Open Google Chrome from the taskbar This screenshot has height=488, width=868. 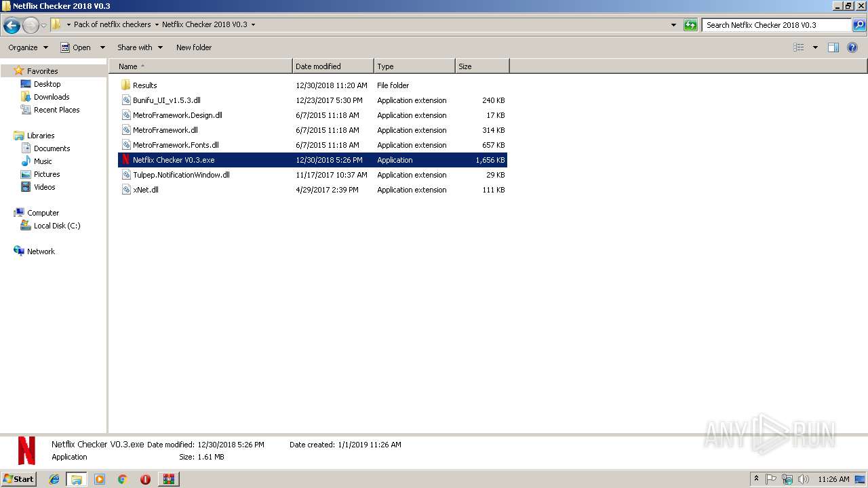coord(122,479)
